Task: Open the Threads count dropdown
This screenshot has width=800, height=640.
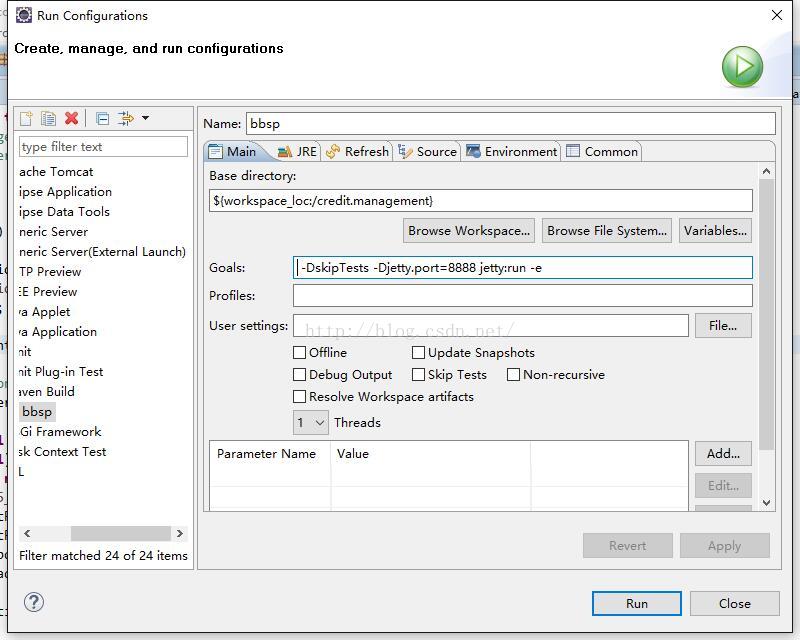Action: point(311,422)
